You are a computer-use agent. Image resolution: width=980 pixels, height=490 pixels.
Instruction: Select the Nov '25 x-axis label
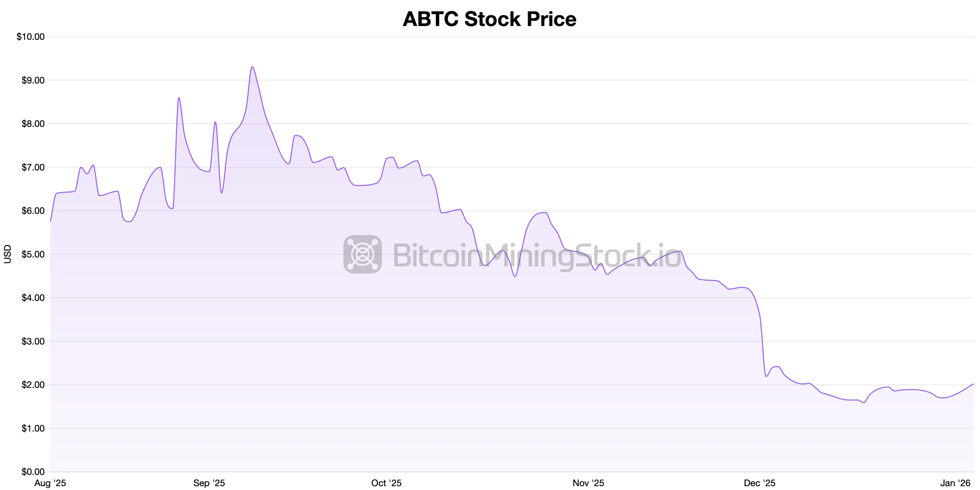click(588, 483)
